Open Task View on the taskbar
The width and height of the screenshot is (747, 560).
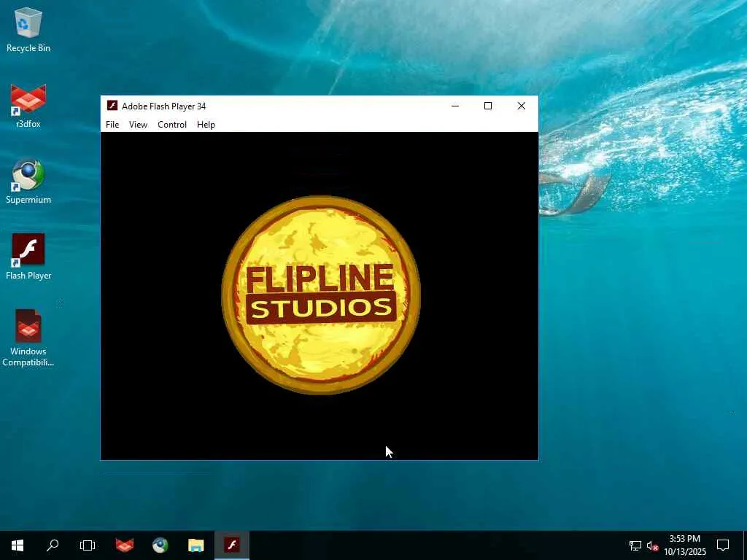click(88, 545)
